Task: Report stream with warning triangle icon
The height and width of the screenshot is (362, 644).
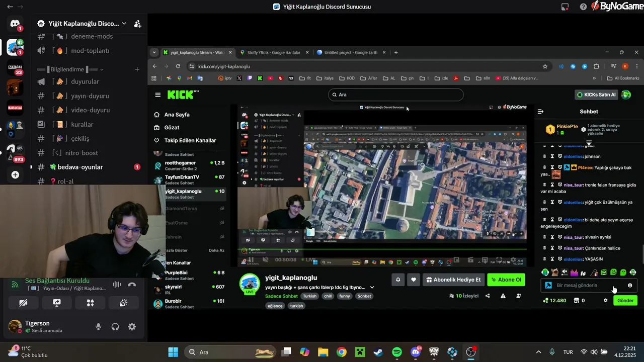Action: (503, 296)
